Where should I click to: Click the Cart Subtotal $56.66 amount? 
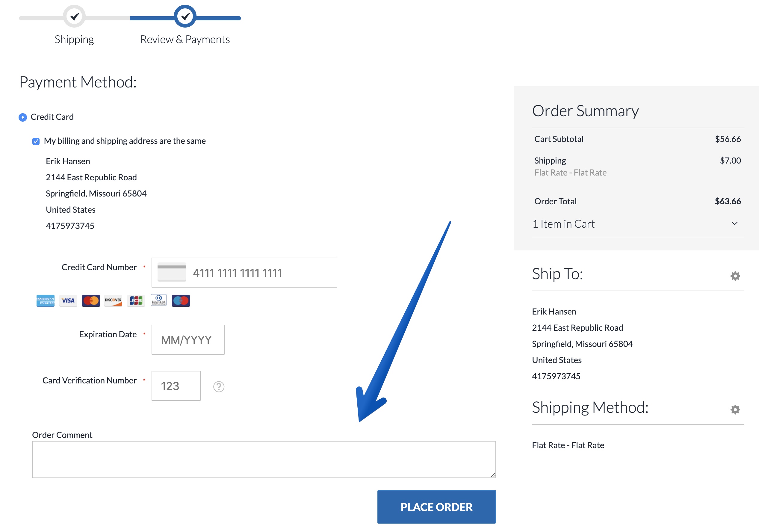click(728, 139)
